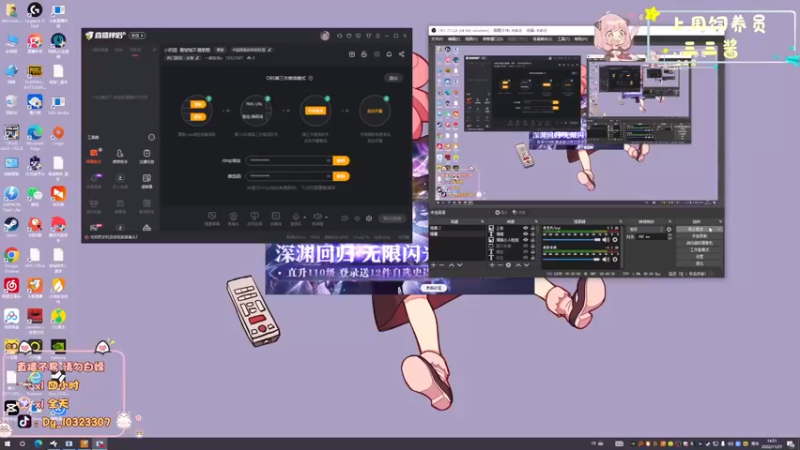Pop out the OBS Audio Mixer dock

[x=620, y=221]
